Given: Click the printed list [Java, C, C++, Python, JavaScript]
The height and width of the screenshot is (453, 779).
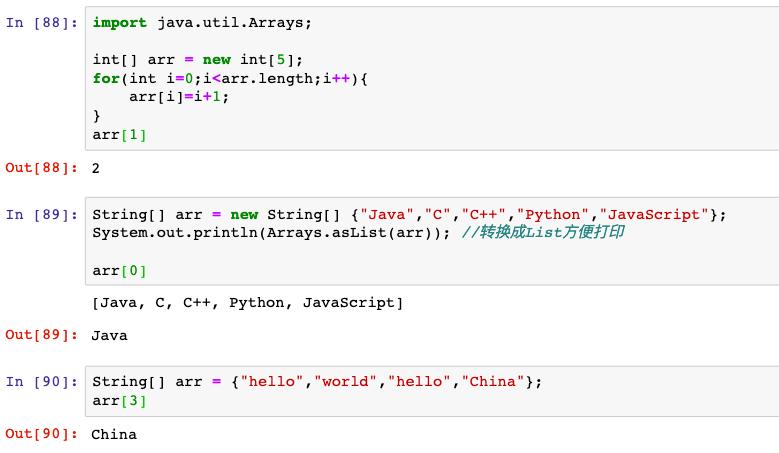Looking at the screenshot, I should coord(247,303).
